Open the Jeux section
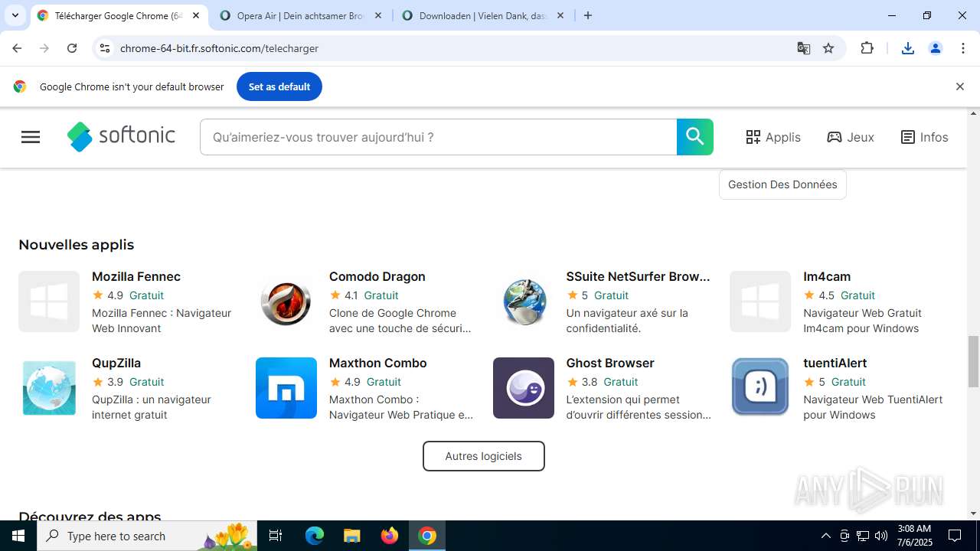The image size is (980, 551). 851,137
